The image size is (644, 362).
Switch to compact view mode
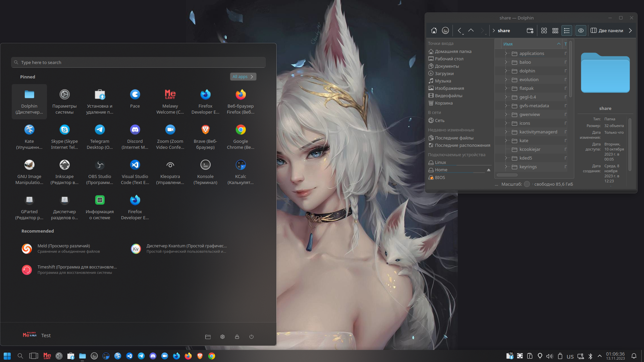tap(555, 31)
